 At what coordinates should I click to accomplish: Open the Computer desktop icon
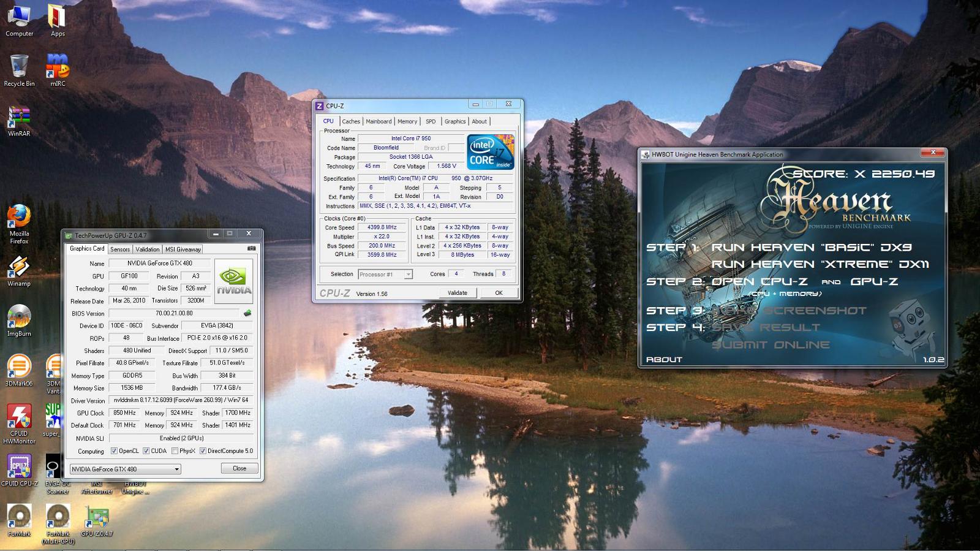(19, 20)
